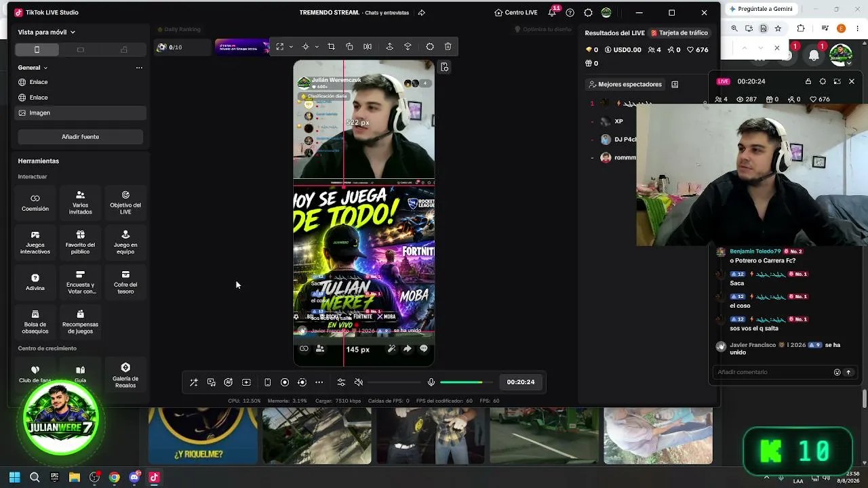Adjust the desktop audio volume slider
The image size is (868, 488).
pyautogui.click(x=394, y=382)
